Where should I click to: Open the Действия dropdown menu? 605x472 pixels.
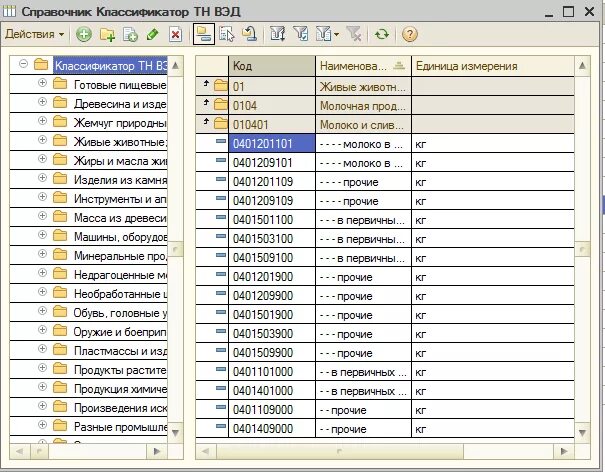(x=34, y=34)
